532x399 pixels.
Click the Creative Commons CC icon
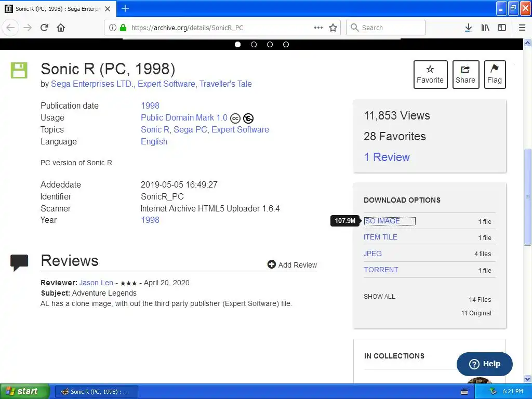tap(235, 118)
